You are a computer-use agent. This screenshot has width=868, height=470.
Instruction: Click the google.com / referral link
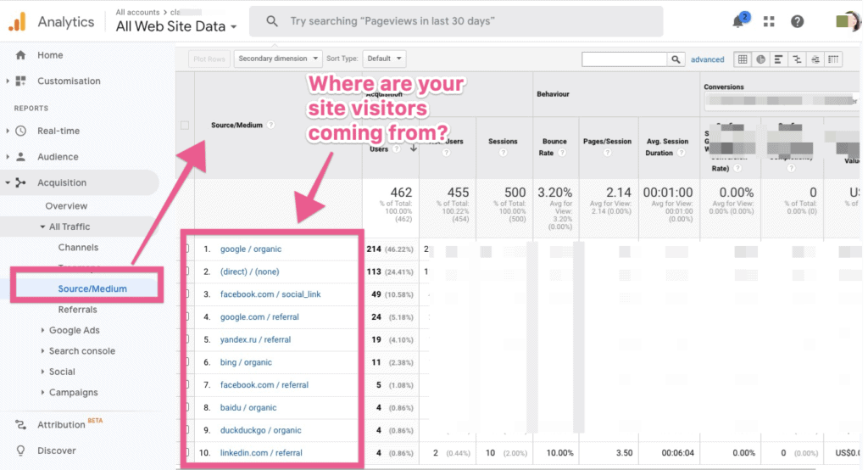[x=259, y=317]
